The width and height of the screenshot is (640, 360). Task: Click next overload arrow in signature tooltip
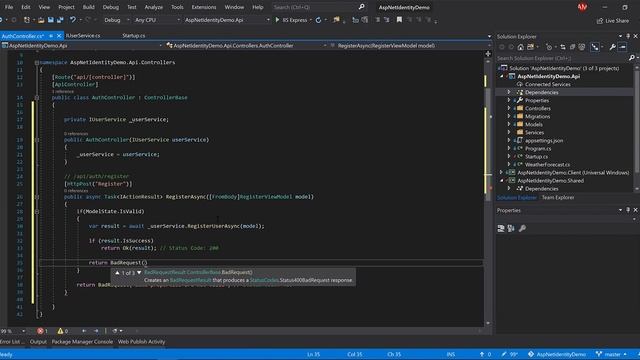(x=139, y=272)
